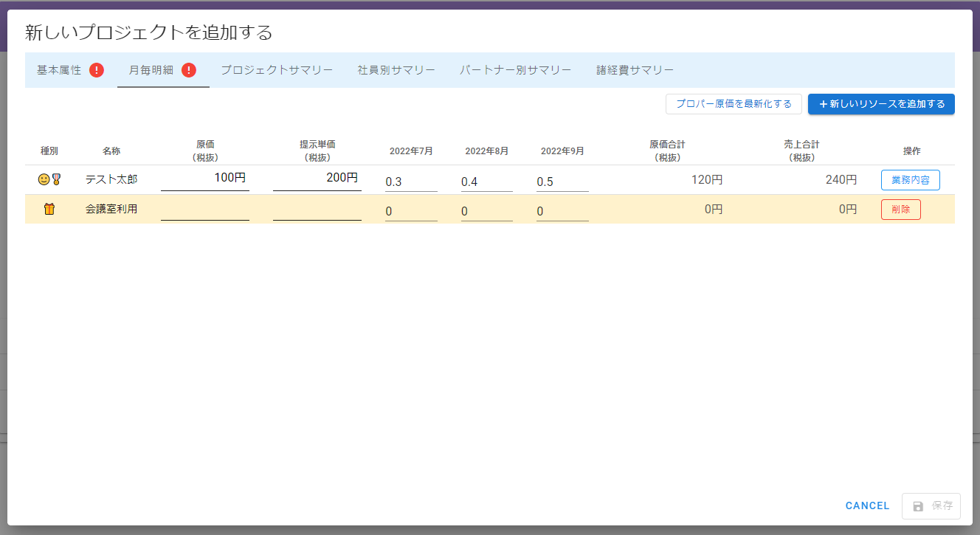
Task: Delete the 会議室利用 row with 削除
Action: pyautogui.click(x=900, y=210)
